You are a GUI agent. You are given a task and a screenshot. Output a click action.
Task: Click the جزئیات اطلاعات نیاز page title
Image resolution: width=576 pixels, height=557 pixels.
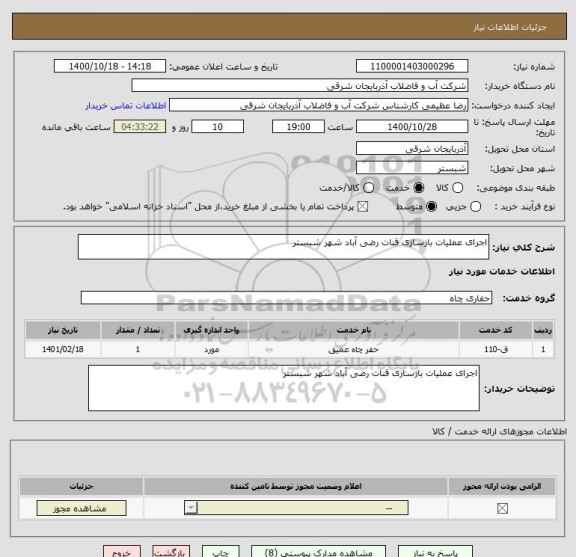tap(510, 27)
